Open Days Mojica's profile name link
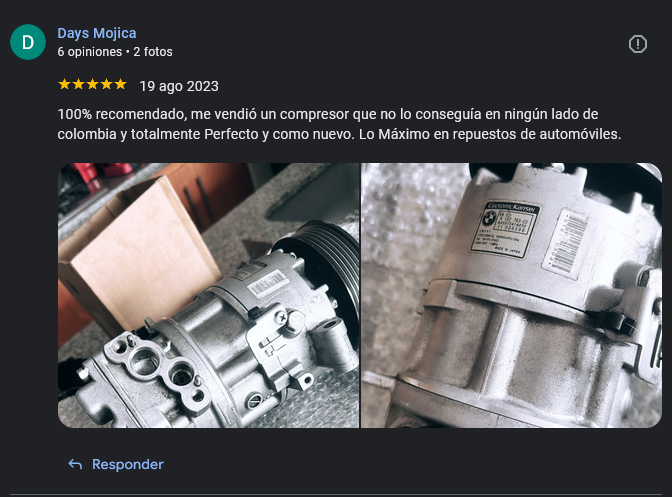The height and width of the screenshot is (497, 672). (97, 33)
